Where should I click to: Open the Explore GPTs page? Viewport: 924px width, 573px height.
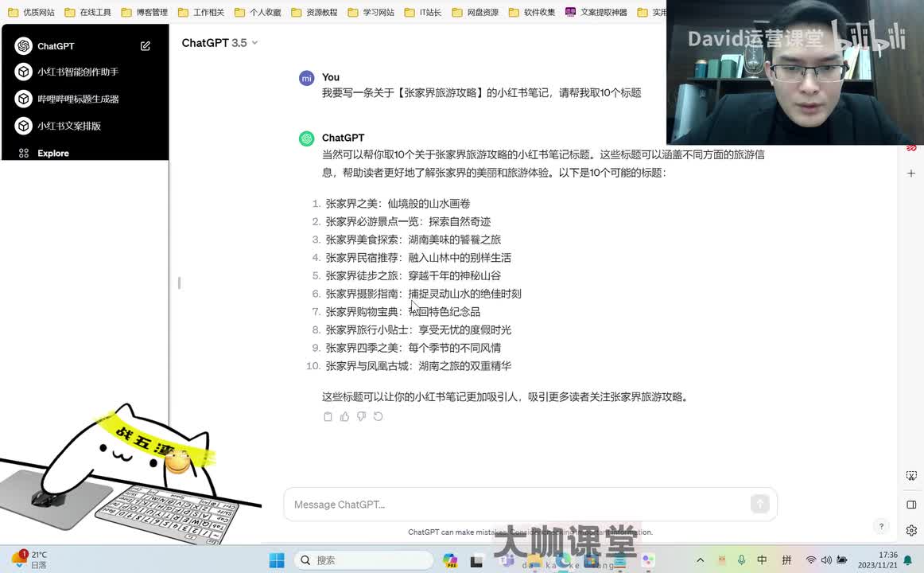click(52, 153)
